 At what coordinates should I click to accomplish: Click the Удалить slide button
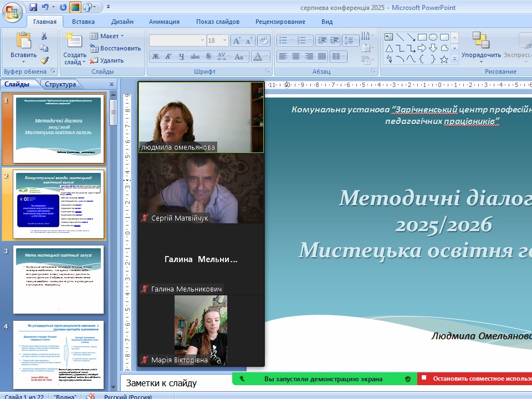(x=106, y=60)
